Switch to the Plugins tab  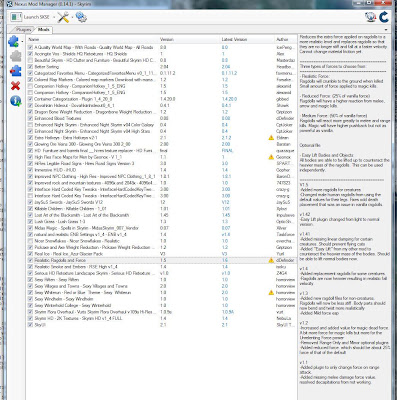24,30
